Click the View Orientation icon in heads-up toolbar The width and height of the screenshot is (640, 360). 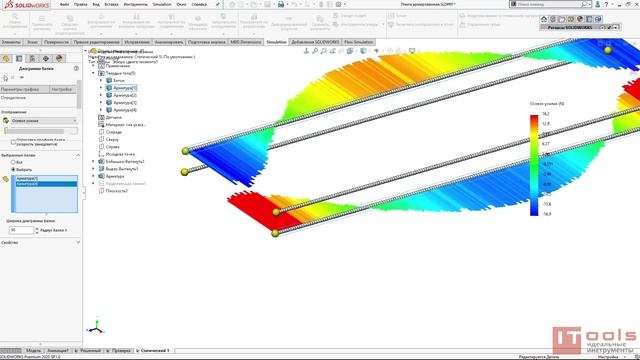[350, 51]
